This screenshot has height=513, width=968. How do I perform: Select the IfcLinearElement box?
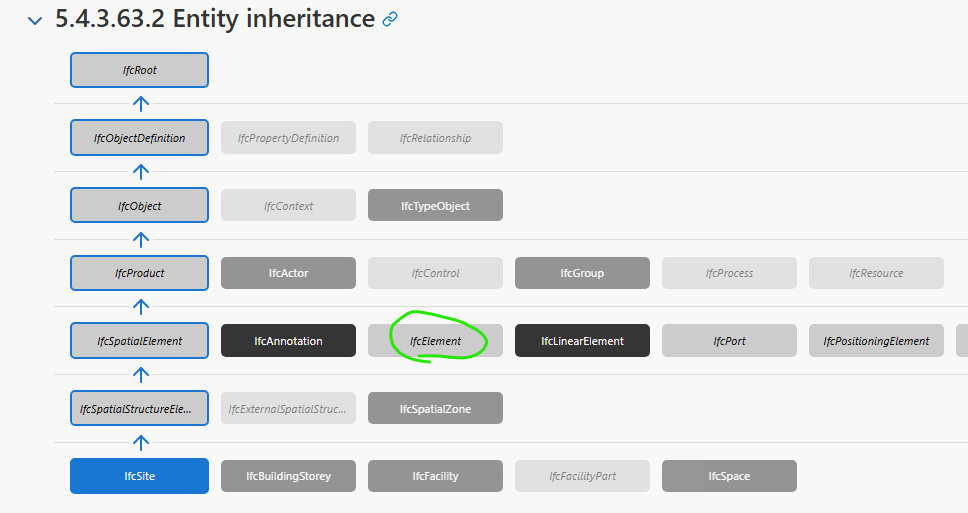(582, 341)
